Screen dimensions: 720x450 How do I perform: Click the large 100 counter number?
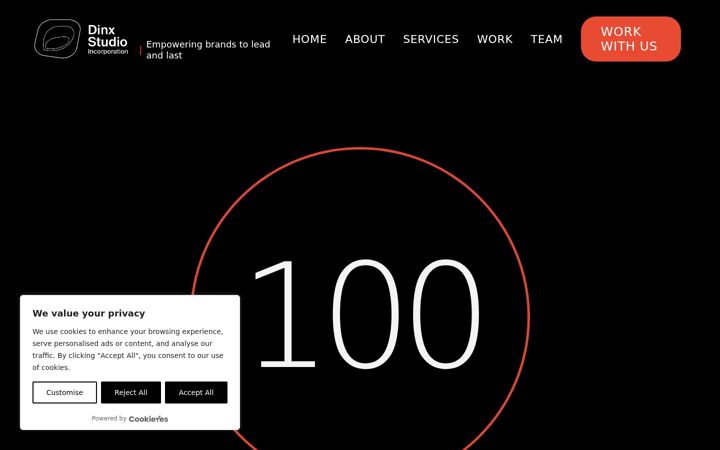[366, 315]
